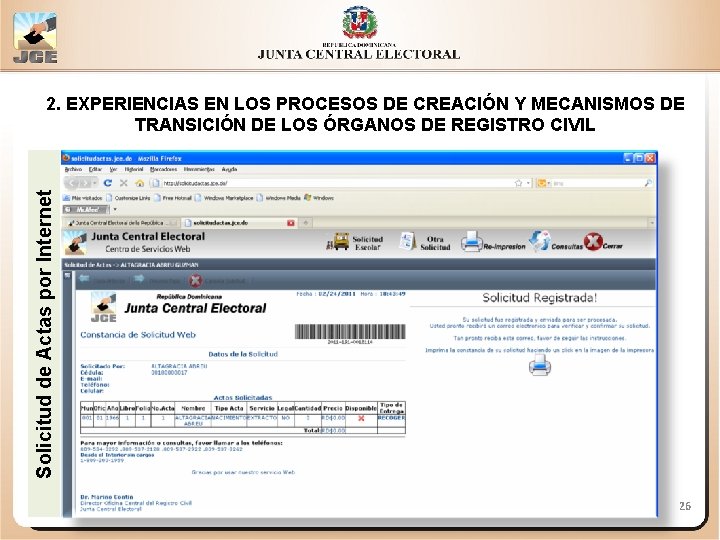Click the search magnifier in search box
The height and width of the screenshot is (540, 720).
tap(648, 183)
